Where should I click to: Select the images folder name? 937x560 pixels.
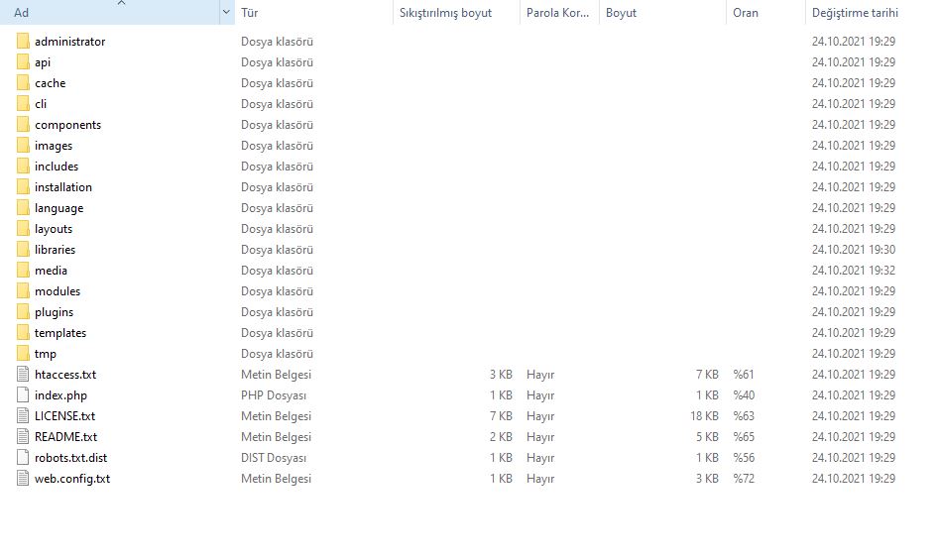[x=54, y=146]
